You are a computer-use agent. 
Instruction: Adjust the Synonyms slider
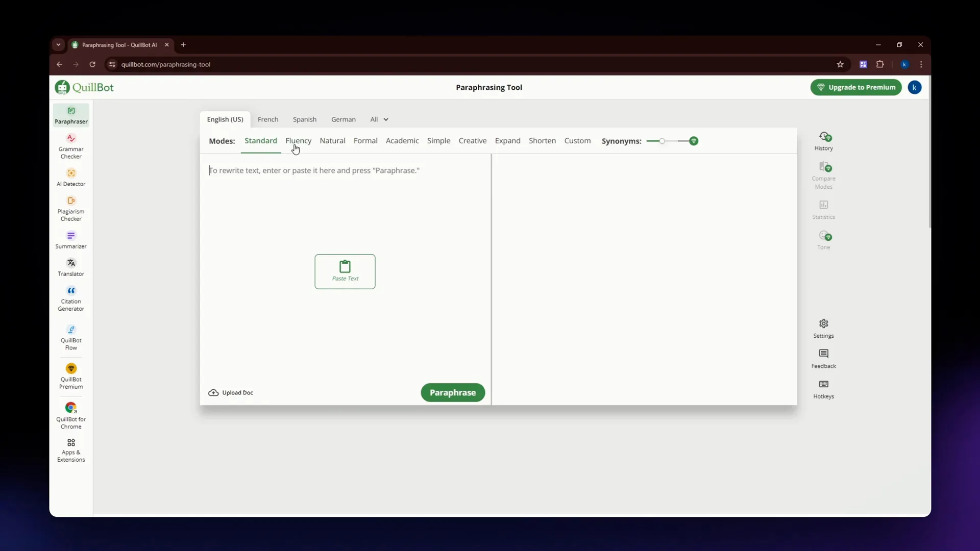pyautogui.click(x=661, y=140)
